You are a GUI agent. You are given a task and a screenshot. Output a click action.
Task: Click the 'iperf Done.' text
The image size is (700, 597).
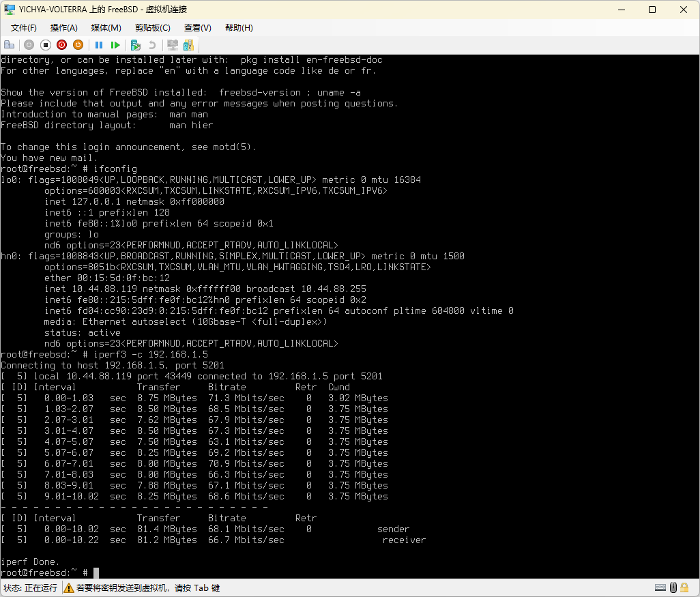tap(30, 562)
